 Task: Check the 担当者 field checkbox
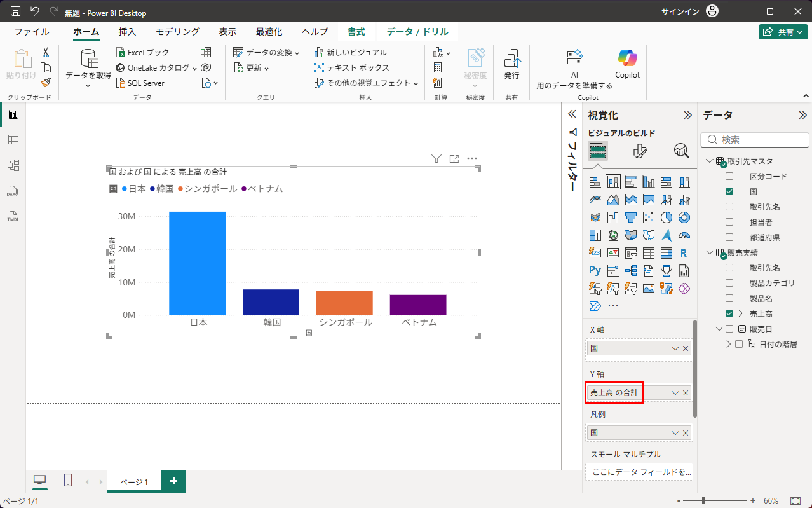tap(729, 222)
